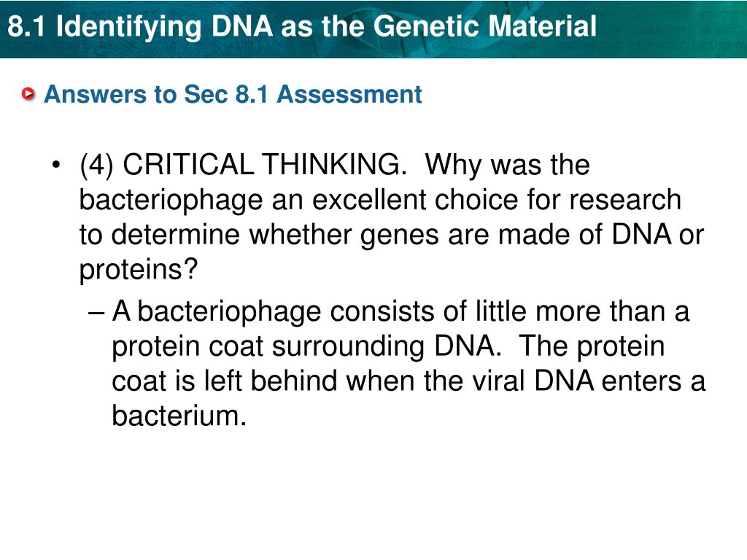The image size is (747, 560).
Task: Select the line 'A bacteriophage consists of little more than a'
Action: click(x=400, y=311)
